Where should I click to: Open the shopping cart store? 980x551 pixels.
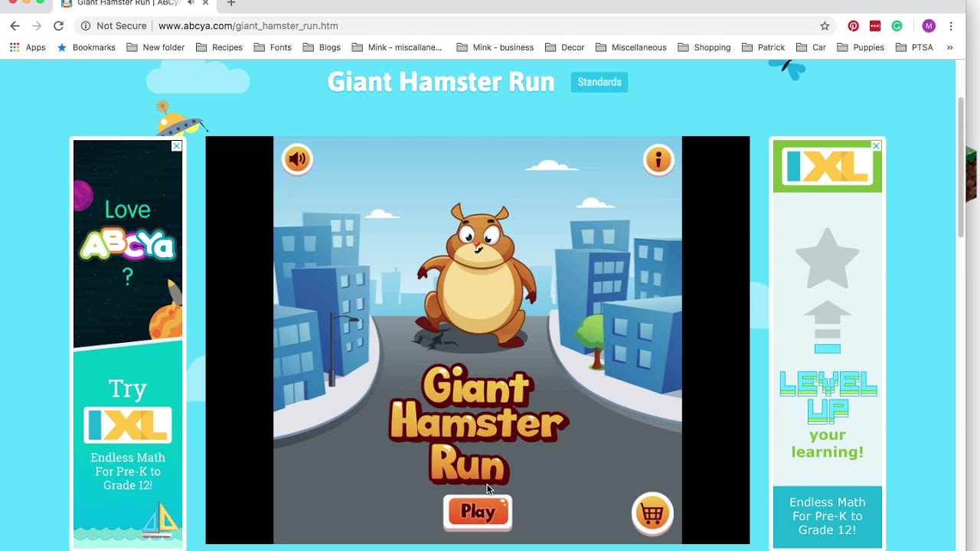point(652,514)
